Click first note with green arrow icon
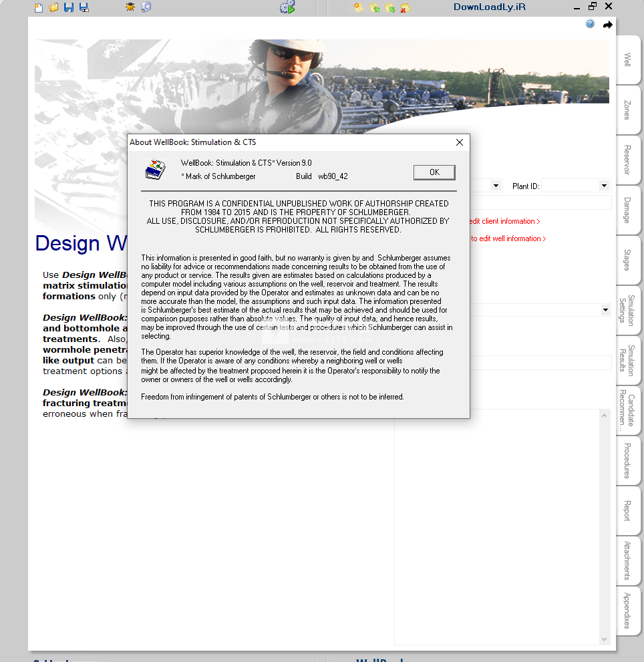 pos(374,7)
